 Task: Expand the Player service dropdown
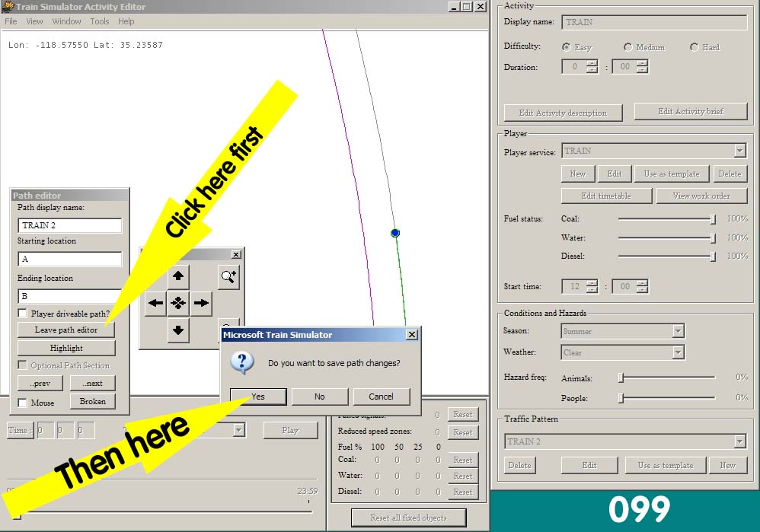click(x=739, y=151)
